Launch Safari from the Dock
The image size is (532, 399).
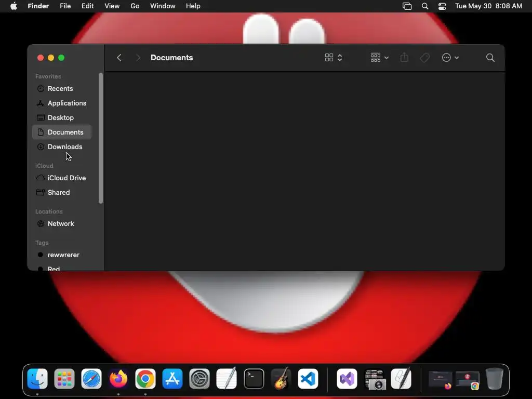91,379
